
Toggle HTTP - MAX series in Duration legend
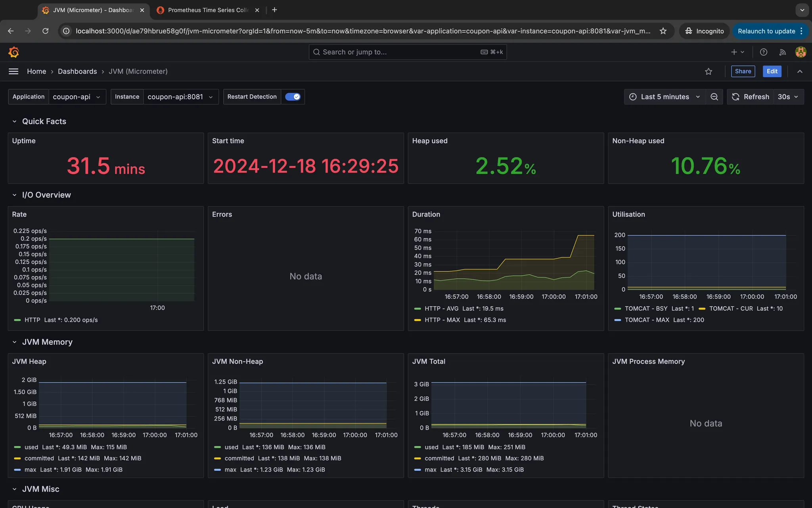click(x=442, y=320)
